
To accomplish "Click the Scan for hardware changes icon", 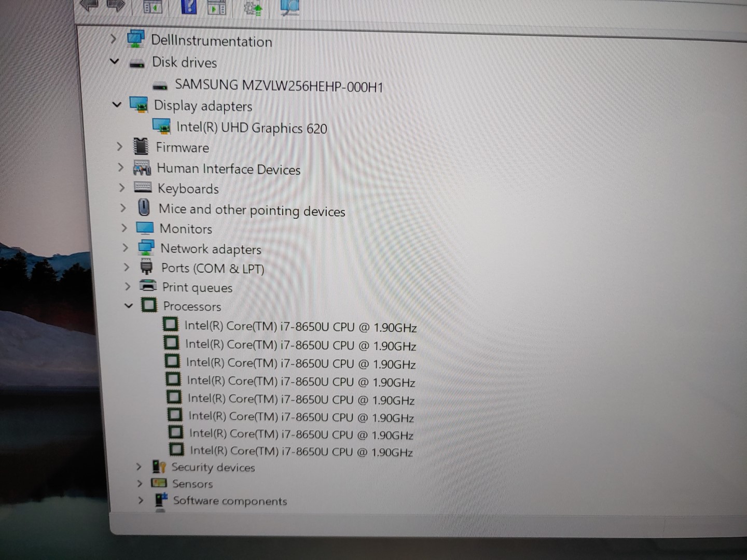I will [289, 7].
